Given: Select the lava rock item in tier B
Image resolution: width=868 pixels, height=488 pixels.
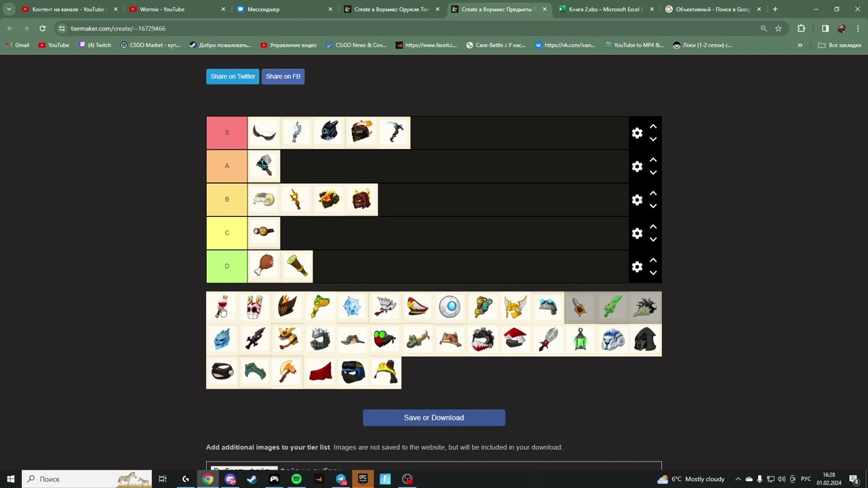Looking at the screenshot, I should [x=329, y=199].
